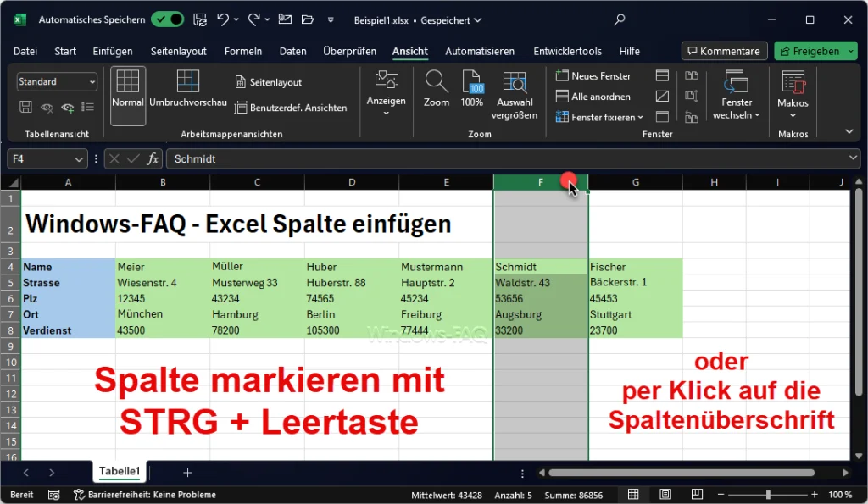Switch to the Start ribbon tab
The height and width of the screenshot is (504, 868).
pyautogui.click(x=65, y=51)
